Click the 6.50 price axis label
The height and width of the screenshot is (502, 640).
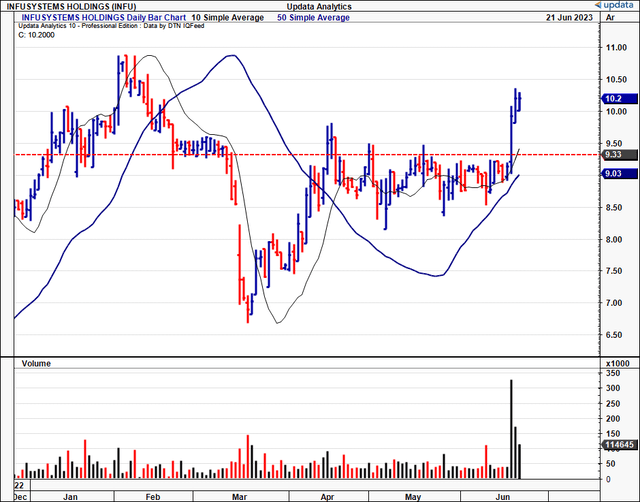coord(616,335)
